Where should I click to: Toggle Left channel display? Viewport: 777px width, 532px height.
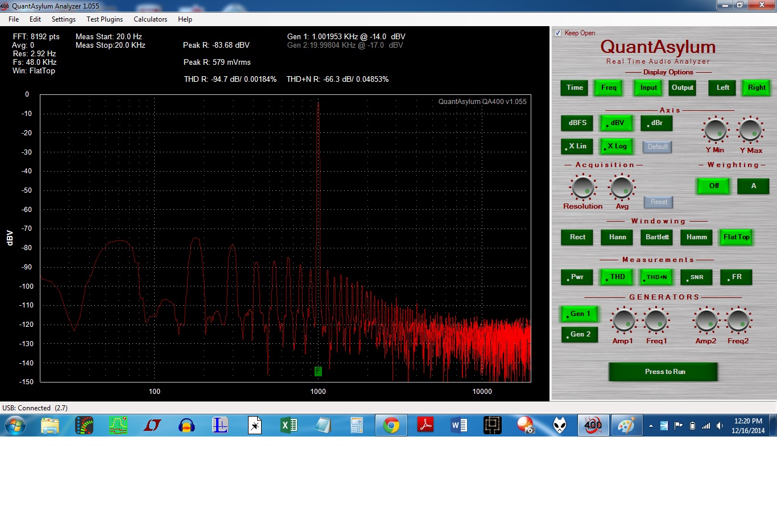pos(722,88)
